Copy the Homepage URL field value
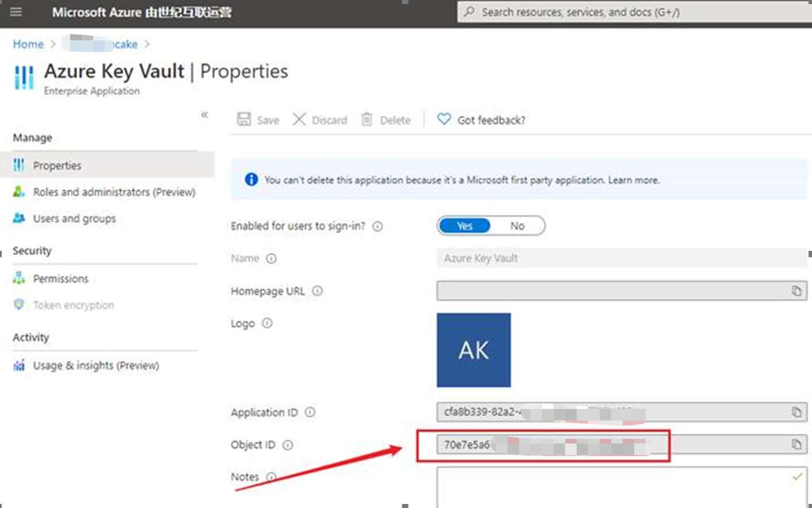The width and height of the screenshot is (812, 508). pos(796,291)
